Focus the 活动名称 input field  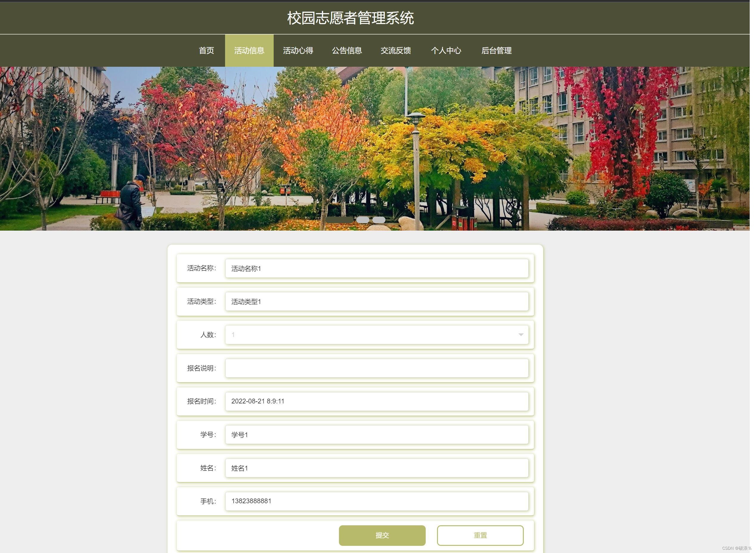[x=377, y=268]
